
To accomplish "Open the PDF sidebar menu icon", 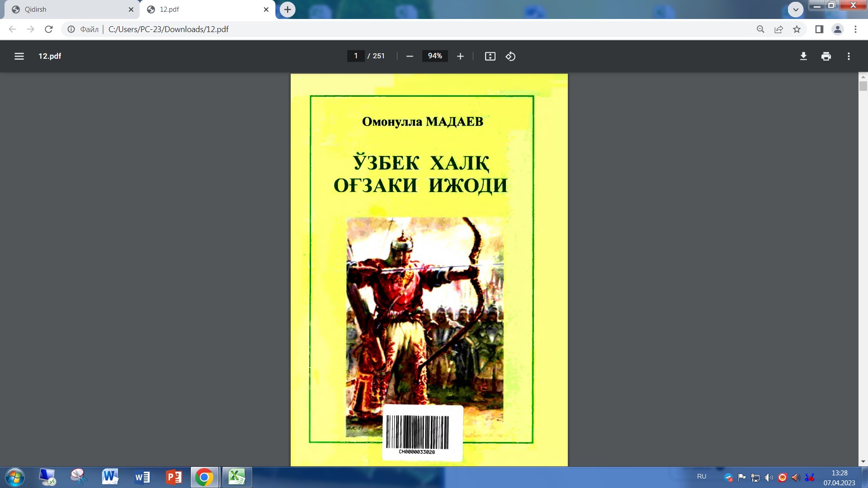I will pos(19,56).
